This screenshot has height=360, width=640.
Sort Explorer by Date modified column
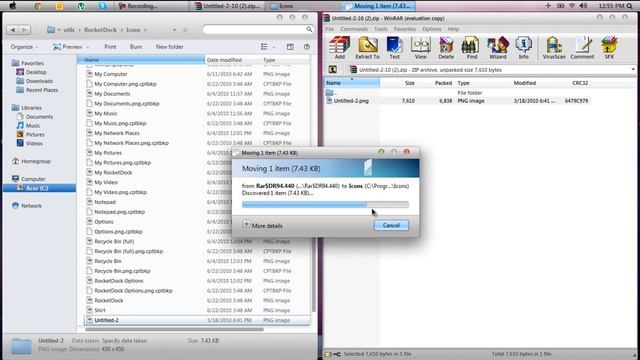pyautogui.click(x=233, y=60)
